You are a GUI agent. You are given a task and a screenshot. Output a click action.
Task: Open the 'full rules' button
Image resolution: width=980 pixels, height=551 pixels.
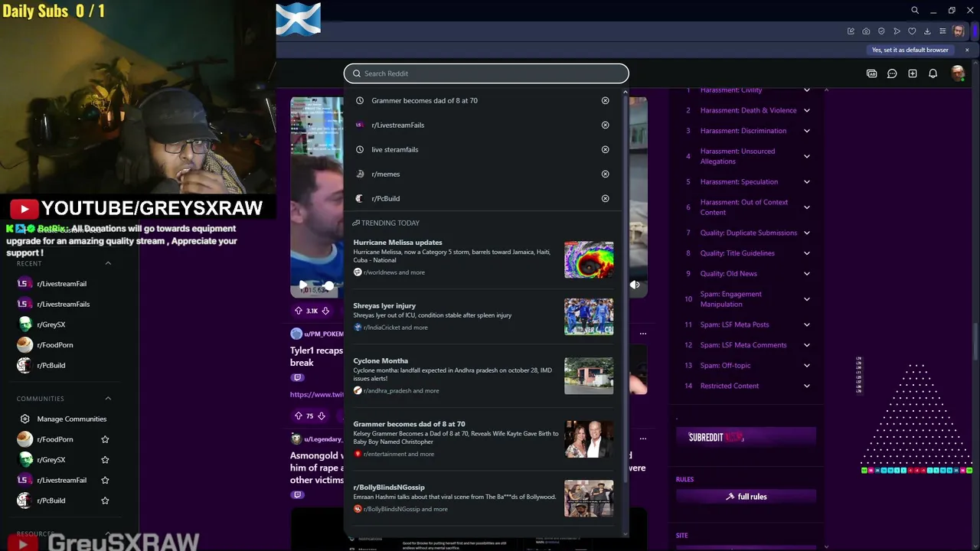point(746,497)
